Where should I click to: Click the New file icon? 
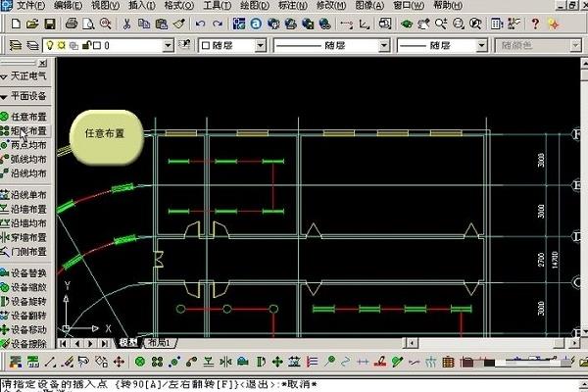pyautogui.click(x=16, y=24)
